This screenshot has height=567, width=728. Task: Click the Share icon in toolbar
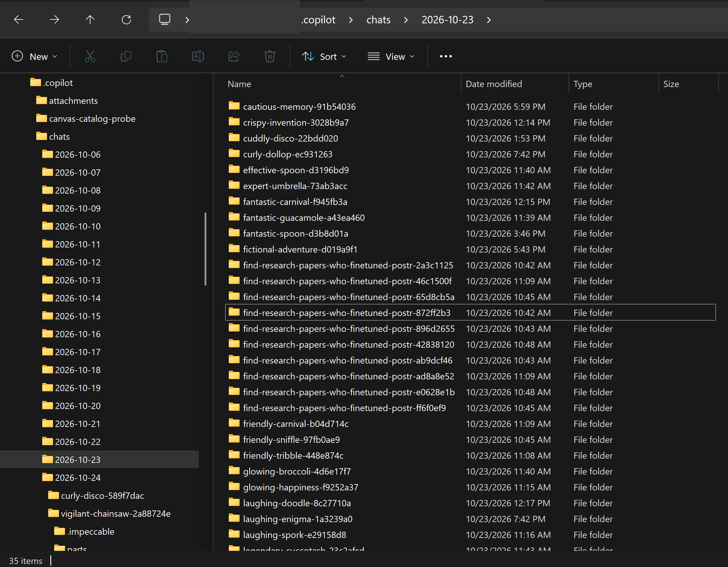click(234, 56)
